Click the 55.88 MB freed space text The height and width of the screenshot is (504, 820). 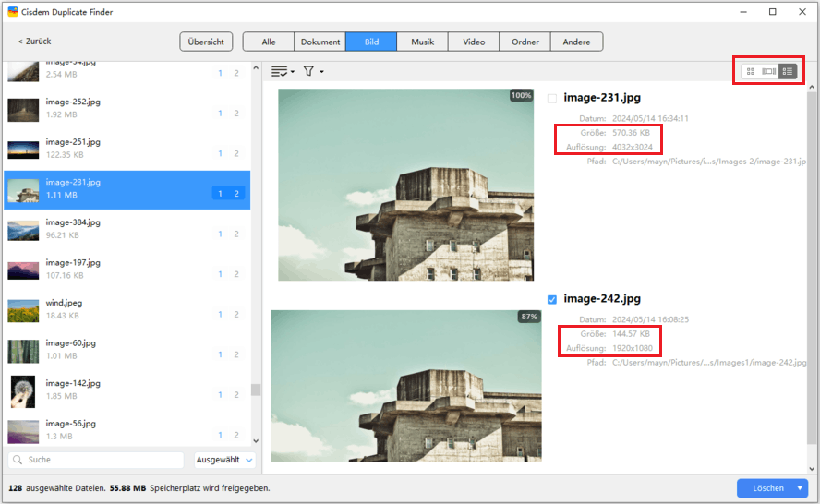click(x=127, y=488)
